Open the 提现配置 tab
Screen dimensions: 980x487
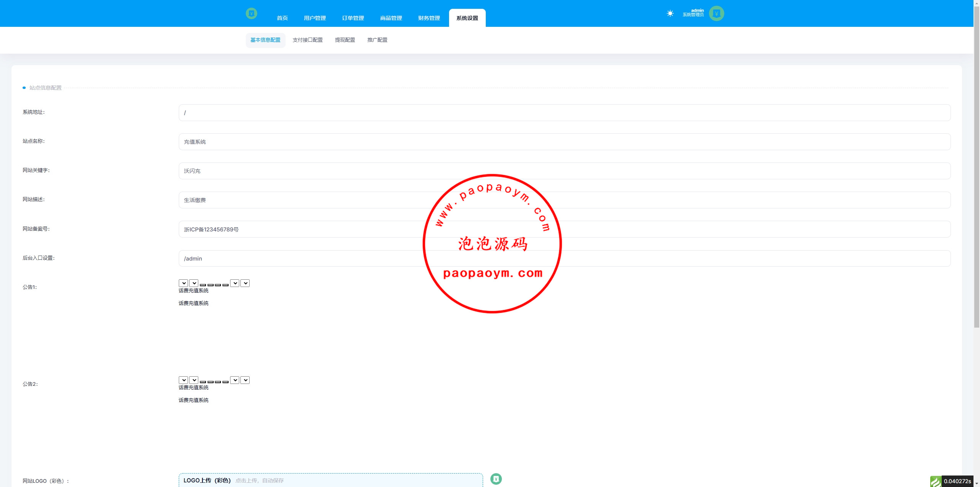[345, 40]
